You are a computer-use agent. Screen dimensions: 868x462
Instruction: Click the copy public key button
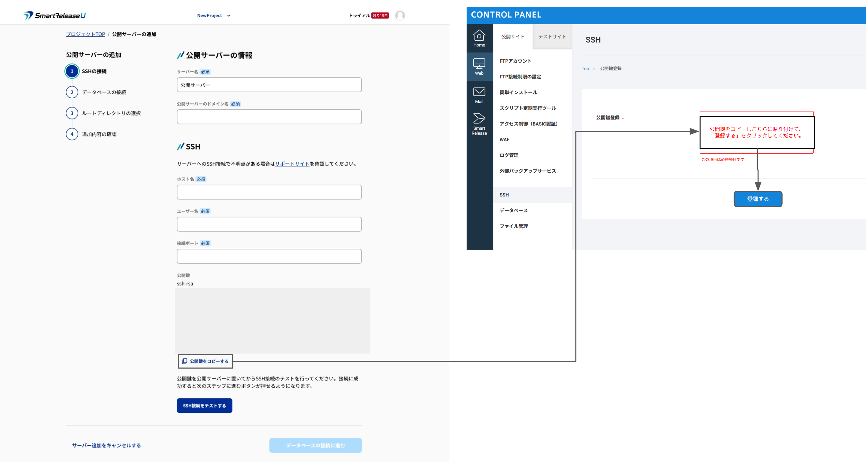[205, 361]
